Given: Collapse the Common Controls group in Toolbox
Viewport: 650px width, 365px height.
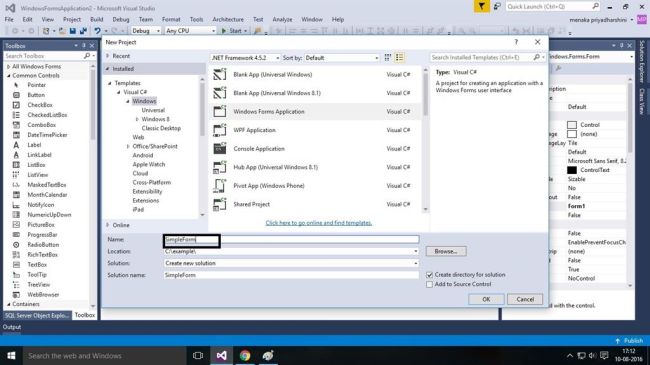Looking at the screenshot, I should [x=8, y=75].
